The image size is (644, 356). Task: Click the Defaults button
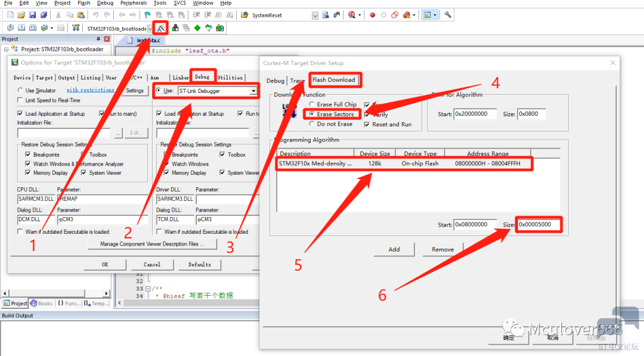point(200,264)
